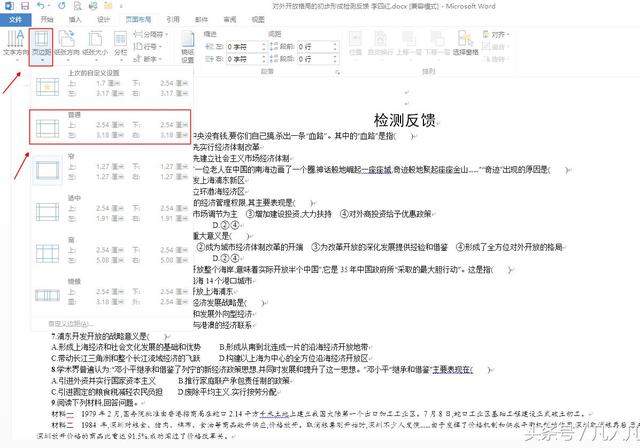Click the Undo arrow icon
The width and height of the screenshot is (640, 448).
tap(41, 6)
